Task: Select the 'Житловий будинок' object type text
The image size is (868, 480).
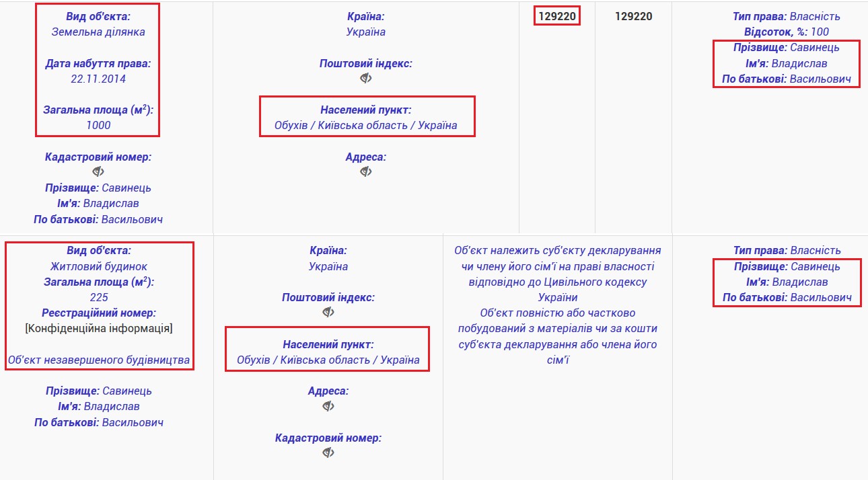Action: [99, 266]
